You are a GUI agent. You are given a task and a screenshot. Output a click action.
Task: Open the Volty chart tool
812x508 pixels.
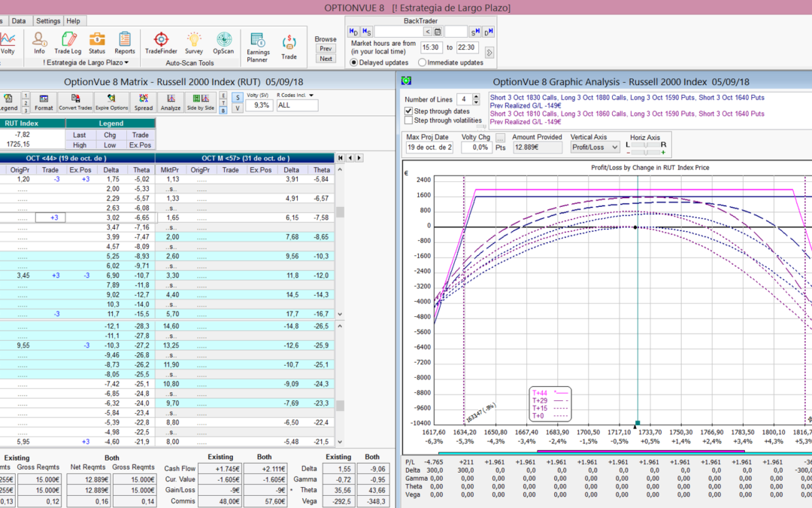[8, 43]
